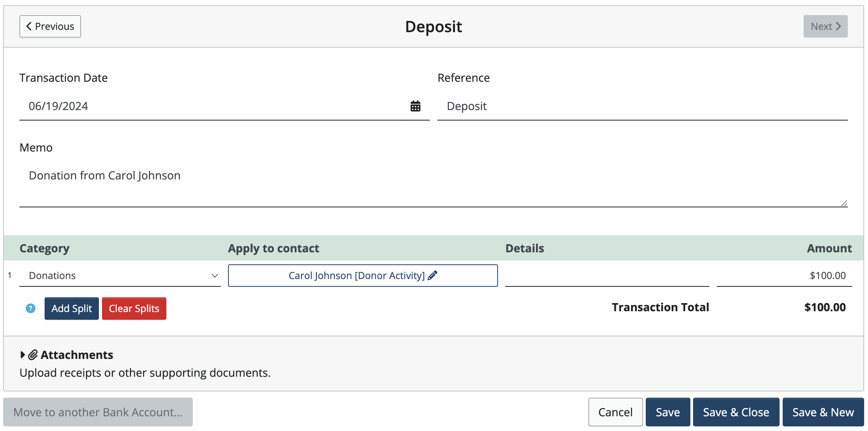Click the paperclip icon next to Attachments
The image size is (868, 431).
[33, 355]
